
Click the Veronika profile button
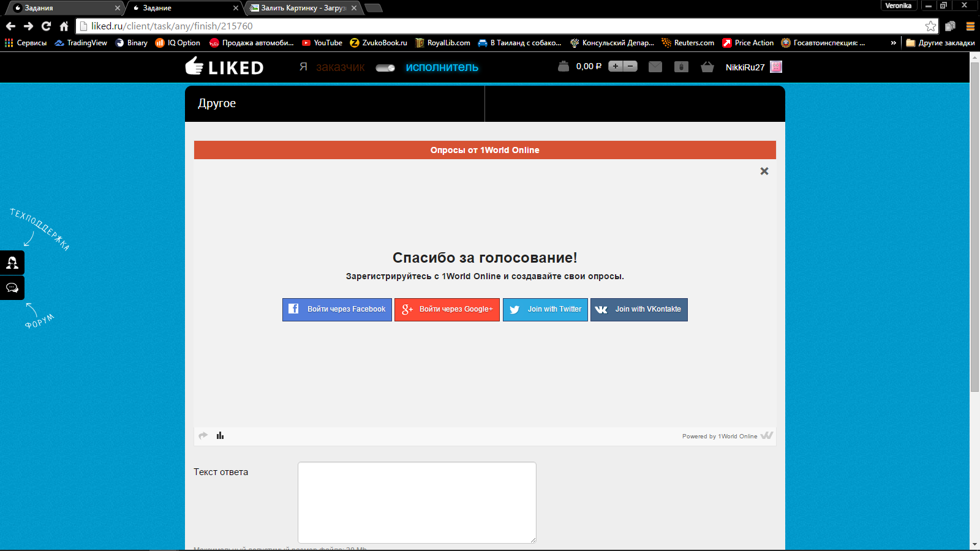(899, 6)
